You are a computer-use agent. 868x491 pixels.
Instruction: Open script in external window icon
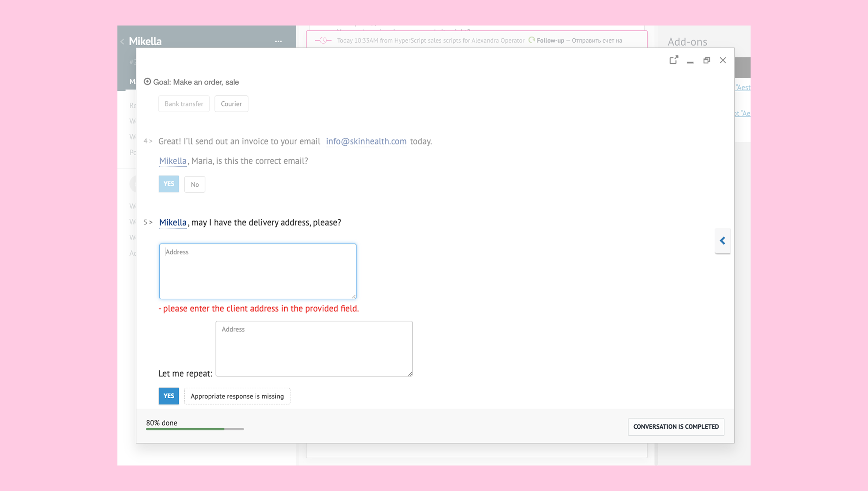click(674, 60)
